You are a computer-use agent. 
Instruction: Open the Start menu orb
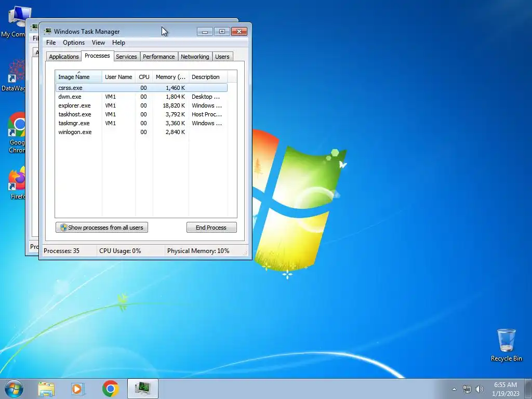14,389
